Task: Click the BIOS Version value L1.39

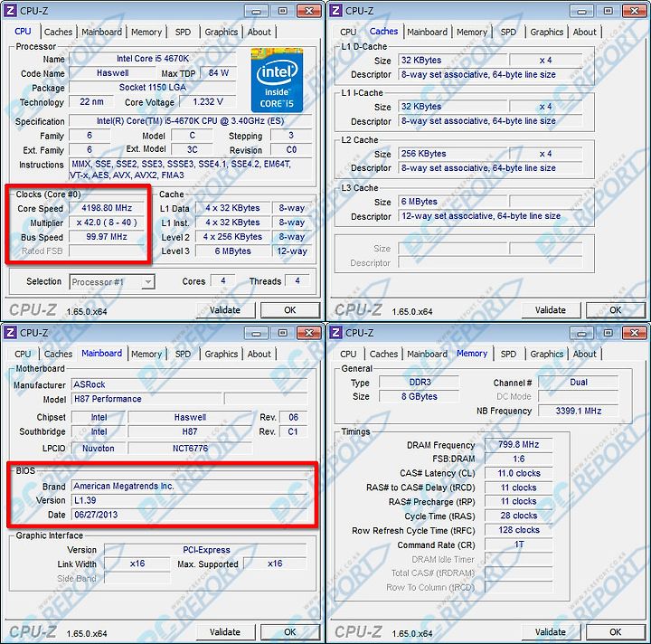Action: (189, 500)
